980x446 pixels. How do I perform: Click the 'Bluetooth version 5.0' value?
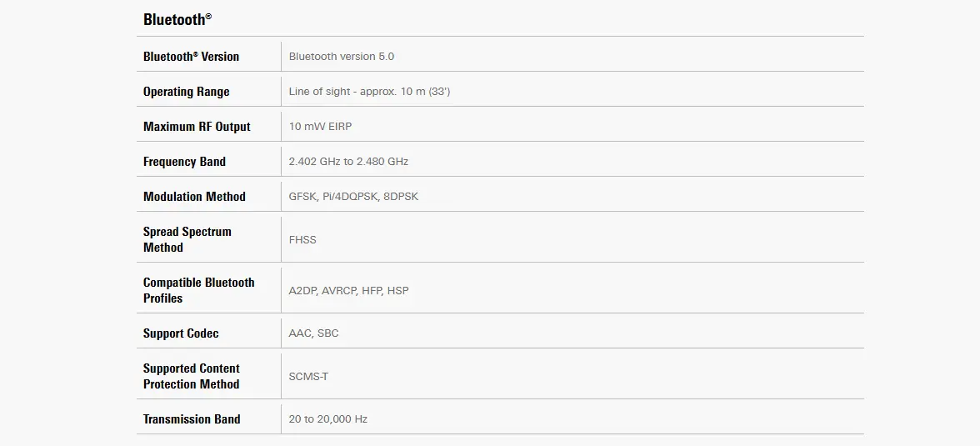click(342, 57)
